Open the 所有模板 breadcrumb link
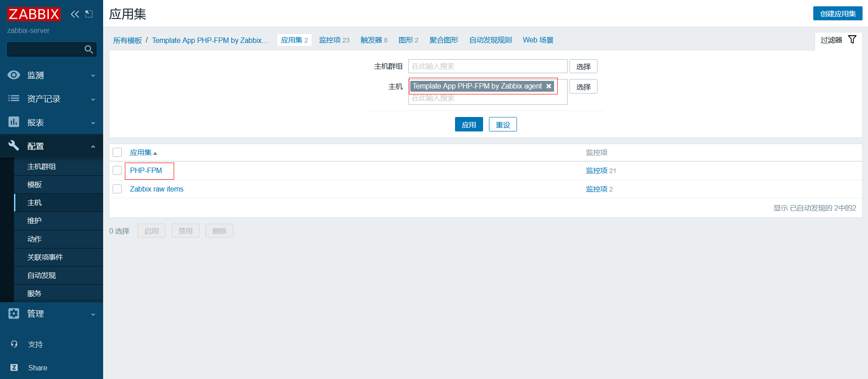 (x=128, y=40)
